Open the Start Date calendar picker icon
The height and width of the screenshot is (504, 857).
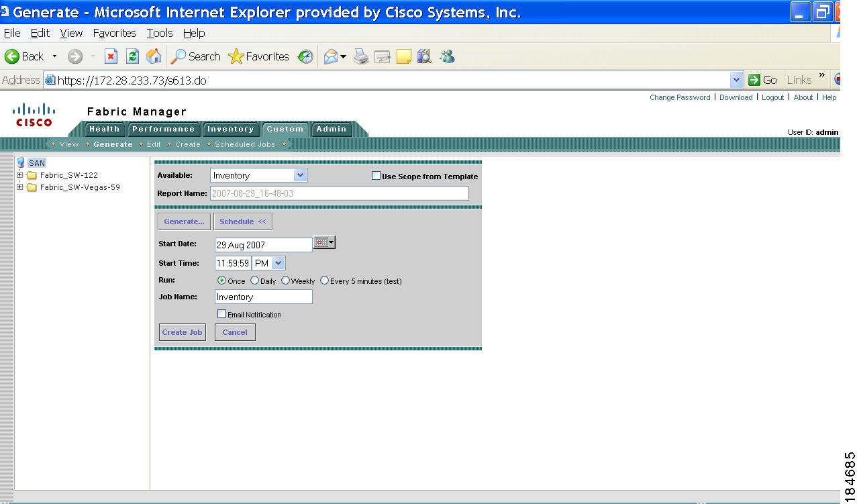[x=324, y=243]
